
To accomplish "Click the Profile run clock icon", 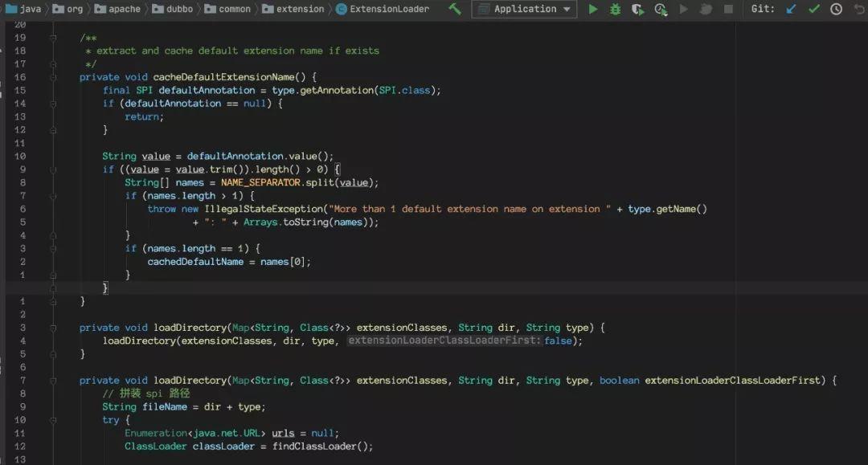I will tap(661, 9).
